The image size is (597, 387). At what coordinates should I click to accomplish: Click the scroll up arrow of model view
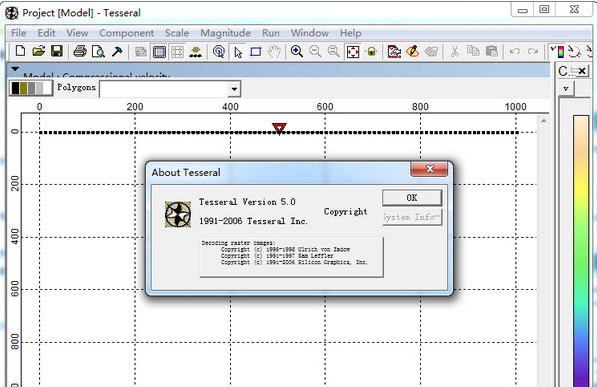pyautogui.click(x=543, y=121)
